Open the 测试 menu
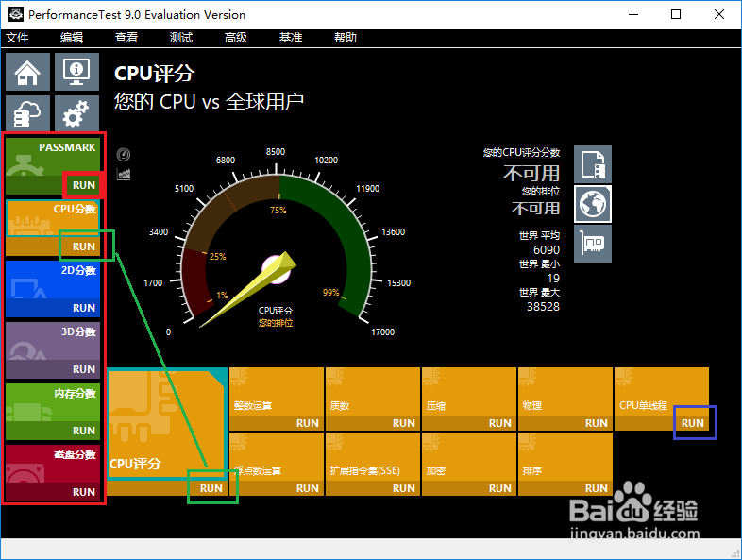This screenshot has height=560, width=742. point(181,38)
